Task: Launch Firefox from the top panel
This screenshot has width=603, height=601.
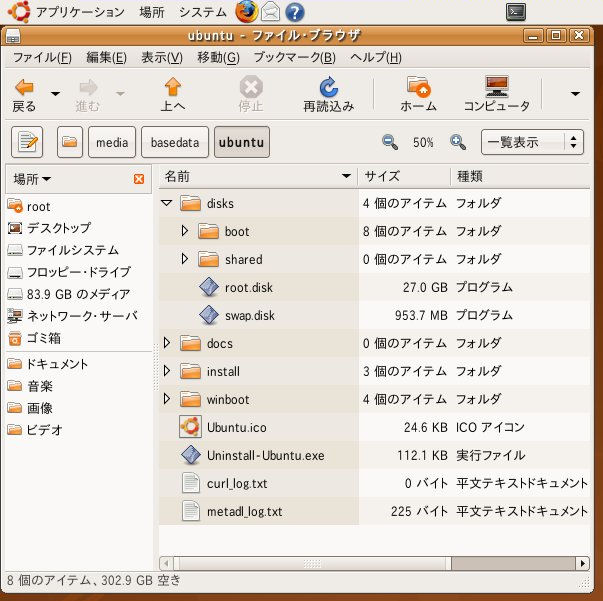Action: 246,12
